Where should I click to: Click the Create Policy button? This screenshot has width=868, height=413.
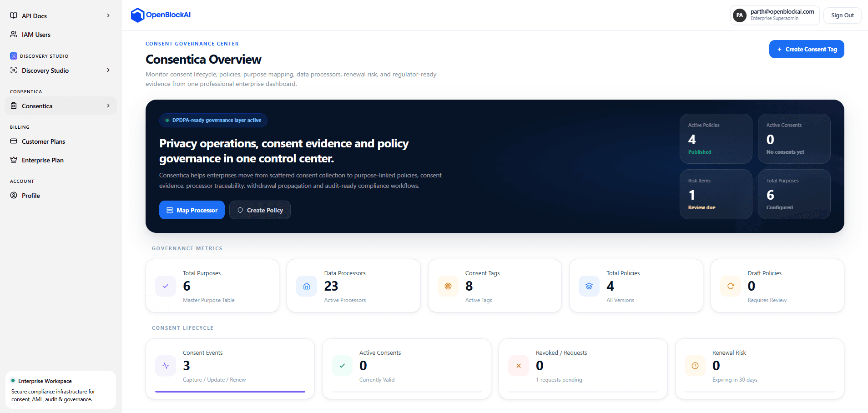coord(260,210)
